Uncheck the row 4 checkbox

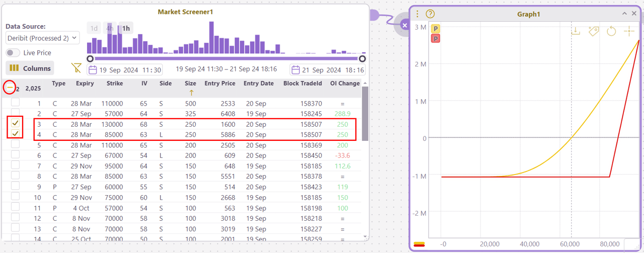tap(15, 133)
